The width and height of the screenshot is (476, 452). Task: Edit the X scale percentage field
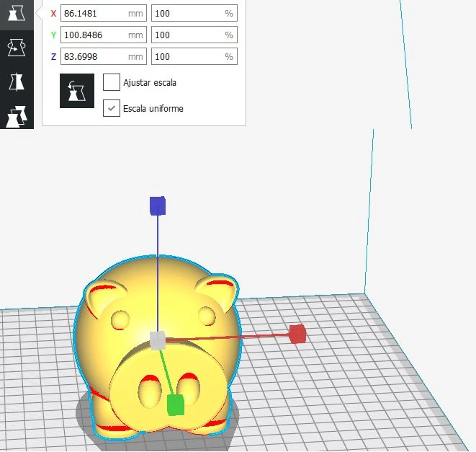194,14
